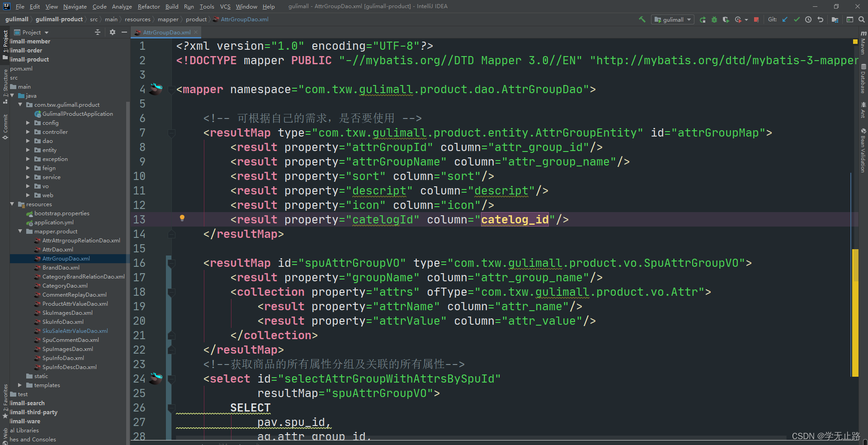Image resolution: width=868 pixels, height=445 pixels.
Task: Collapse the resources folder
Action: 12,204
